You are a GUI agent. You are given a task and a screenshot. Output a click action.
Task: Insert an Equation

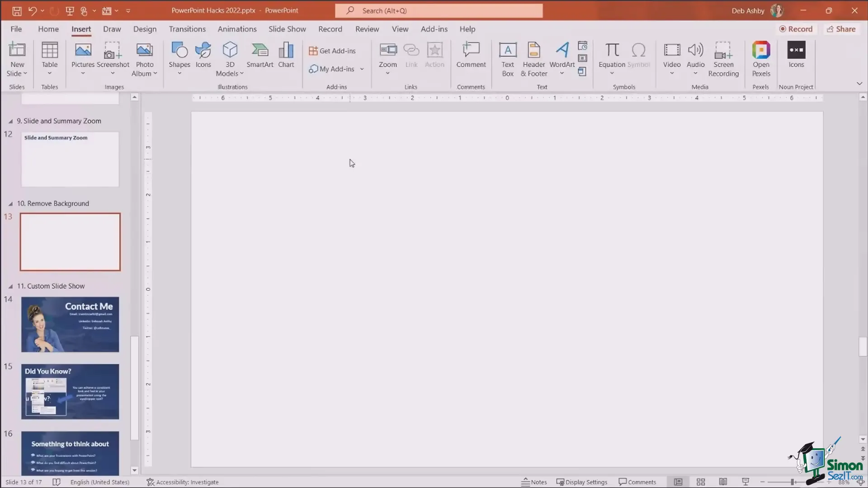[x=612, y=60]
